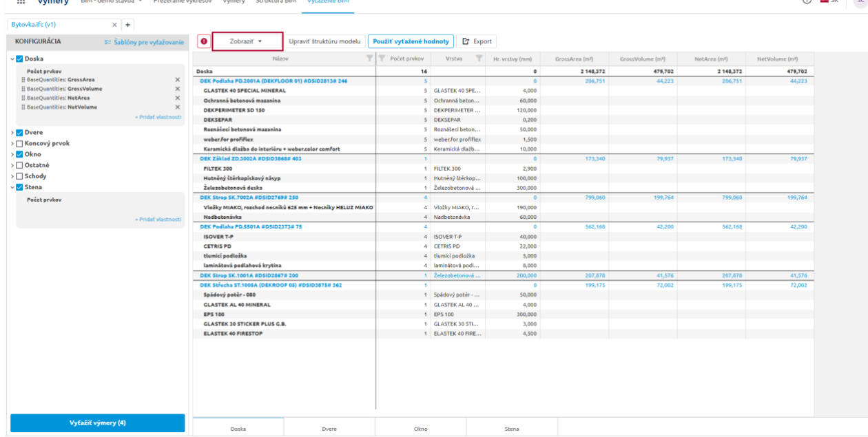The width and height of the screenshot is (868, 437).
Task: Select DEK Strecha ST.1005A row
Action: click(x=503, y=285)
